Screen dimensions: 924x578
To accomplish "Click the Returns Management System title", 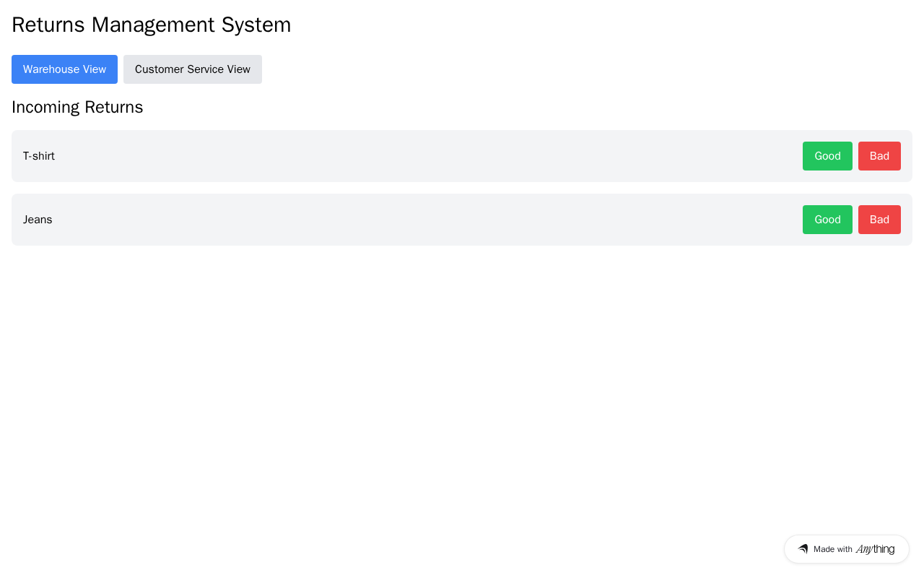I will tap(151, 25).
